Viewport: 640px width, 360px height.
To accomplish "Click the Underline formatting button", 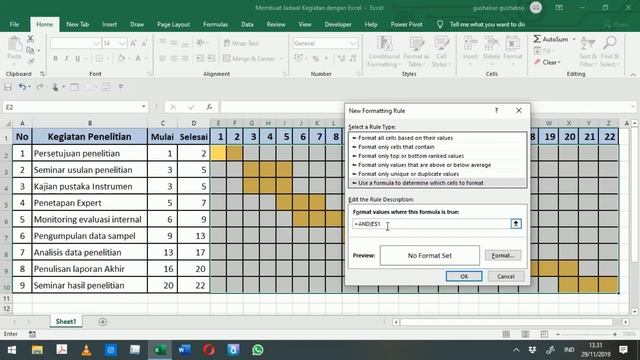I will [78, 59].
